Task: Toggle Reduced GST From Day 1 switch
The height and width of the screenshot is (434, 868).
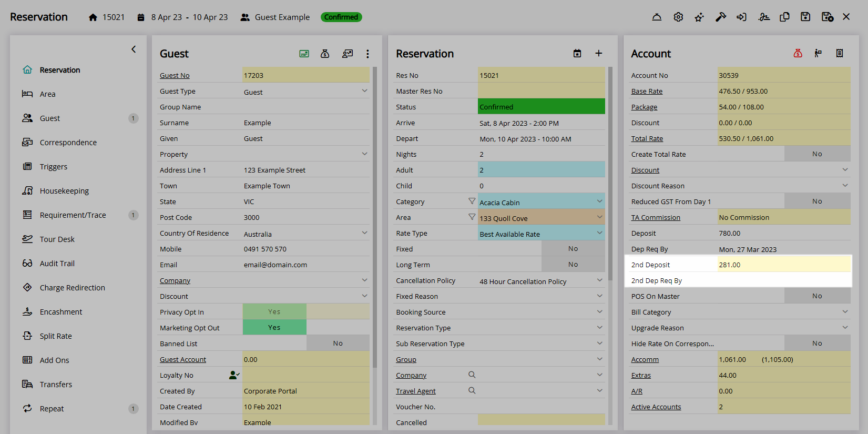Action: tap(817, 201)
